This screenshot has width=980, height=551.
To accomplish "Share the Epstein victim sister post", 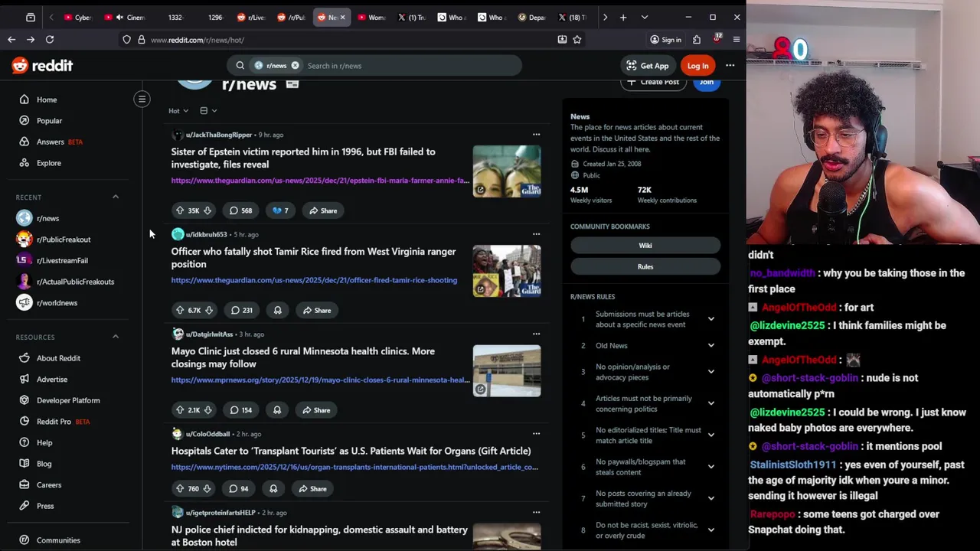I will coord(323,210).
